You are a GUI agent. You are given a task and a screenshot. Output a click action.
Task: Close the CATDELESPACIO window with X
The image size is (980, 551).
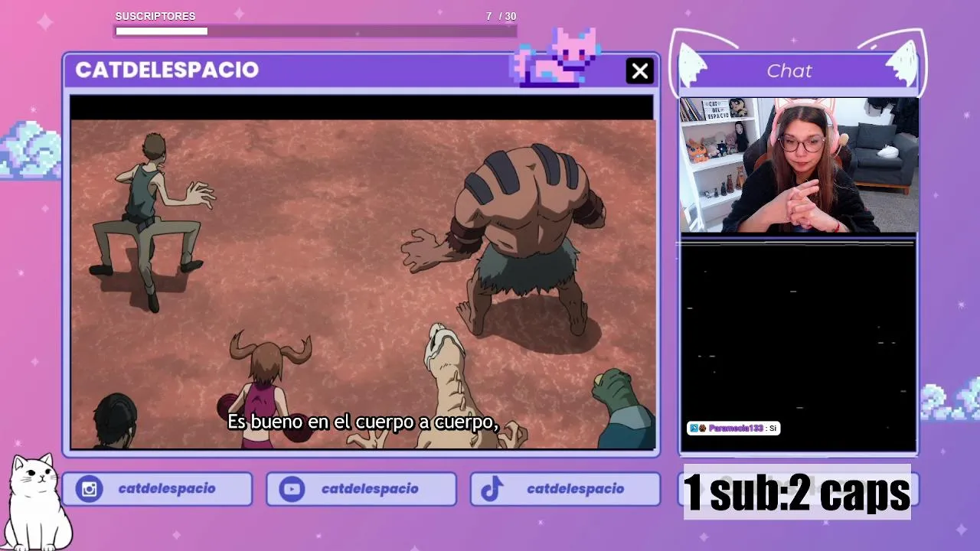(x=639, y=71)
